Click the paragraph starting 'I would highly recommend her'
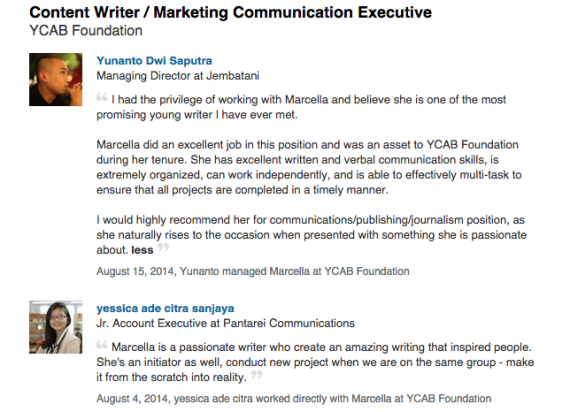 (312, 235)
